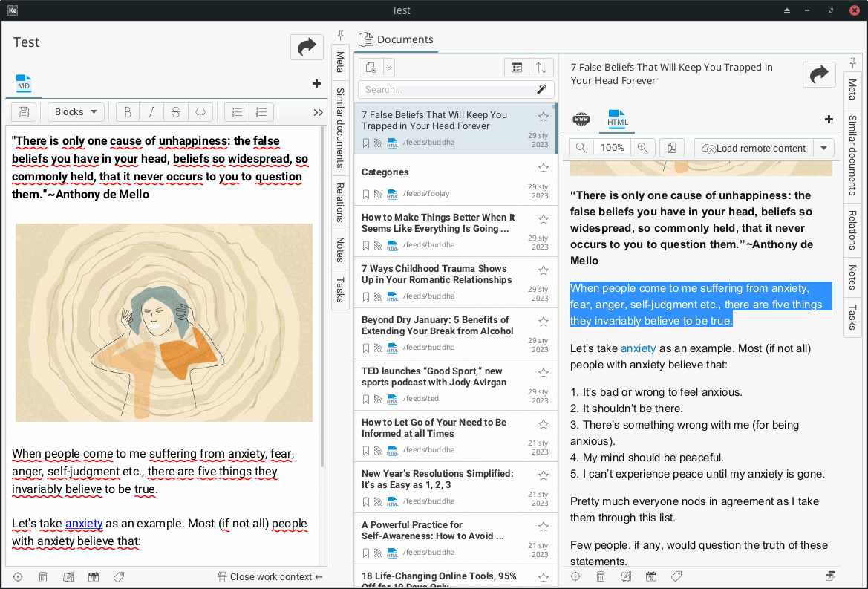Click the Load remote content button
Viewport: 868px width, 589px height.
[x=753, y=148]
